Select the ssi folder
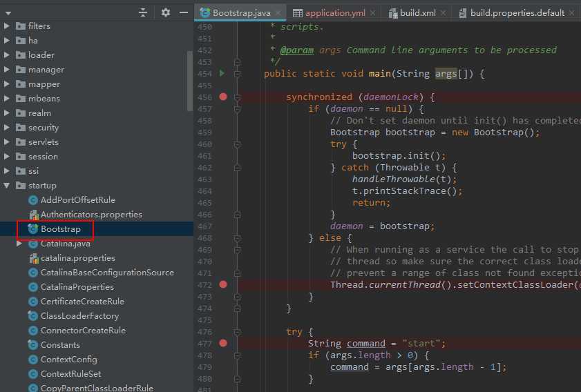 pyautogui.click(x=33, y=171)
